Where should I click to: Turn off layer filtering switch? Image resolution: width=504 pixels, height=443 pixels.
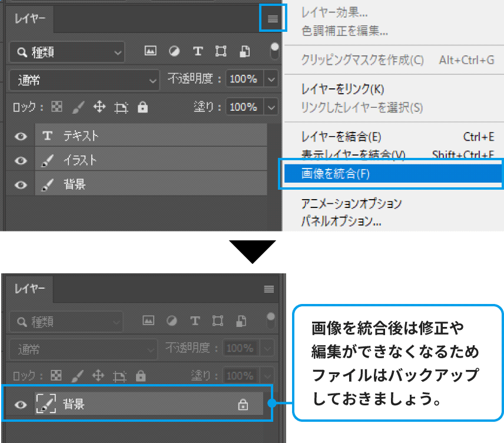[274, 51]
